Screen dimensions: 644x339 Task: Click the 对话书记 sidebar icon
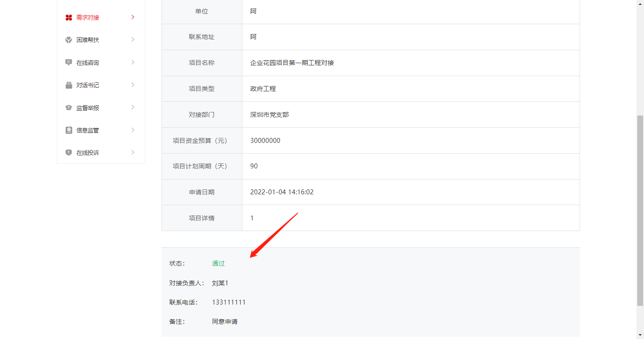[68, 85]
